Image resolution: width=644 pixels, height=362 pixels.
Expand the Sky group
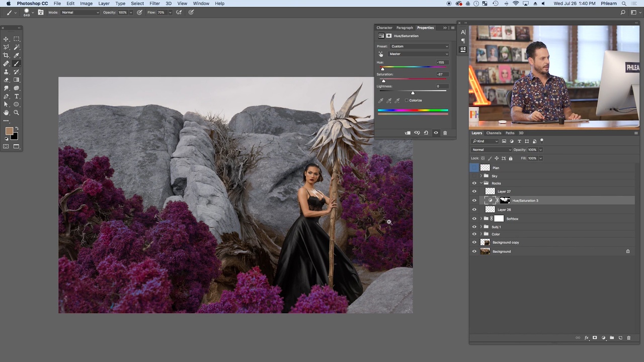click(x=481, y=176)
